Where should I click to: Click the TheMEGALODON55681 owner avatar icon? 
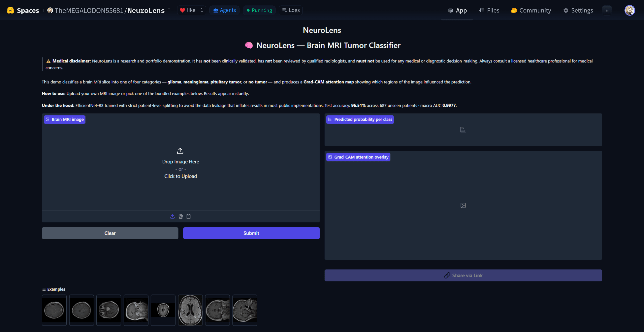coord(50,10)
